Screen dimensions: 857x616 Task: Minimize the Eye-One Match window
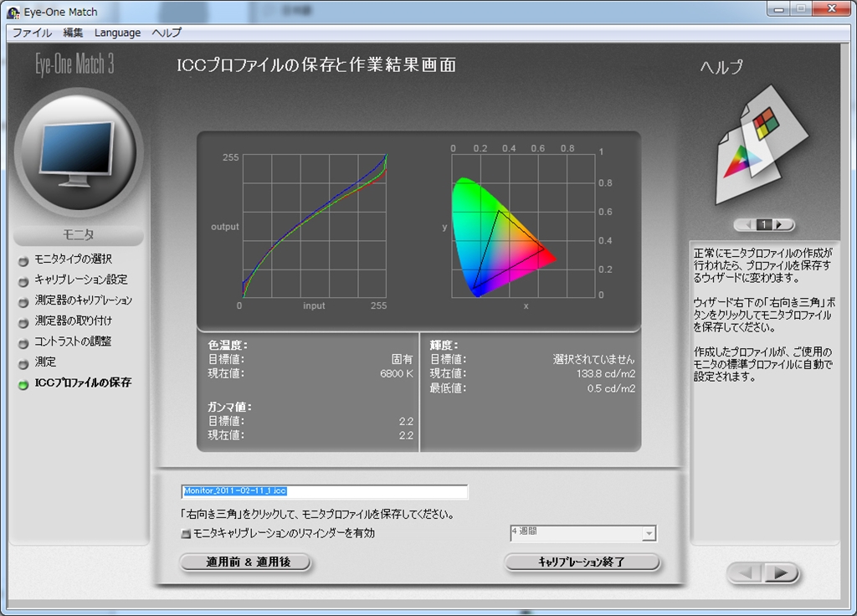click(779, 8)
